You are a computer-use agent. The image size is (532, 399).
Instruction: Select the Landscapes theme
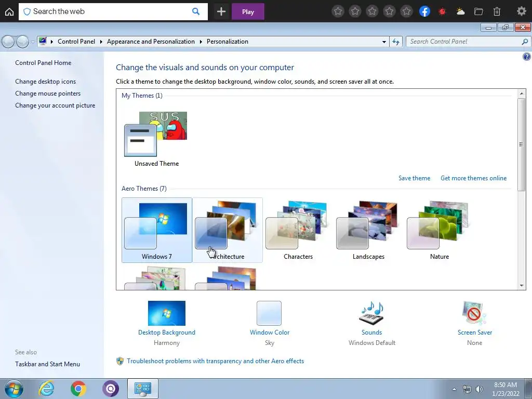coord(368,230)
